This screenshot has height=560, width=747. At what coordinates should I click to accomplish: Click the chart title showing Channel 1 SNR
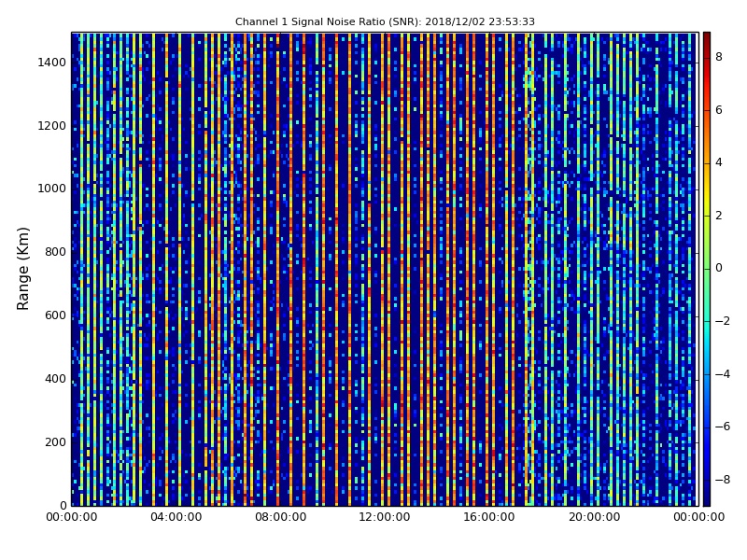(x=385, y=21)
